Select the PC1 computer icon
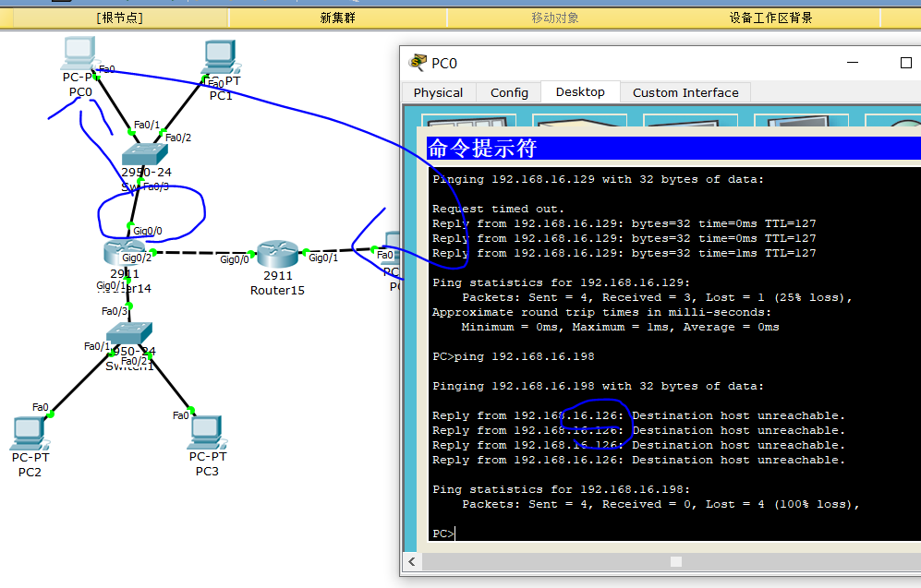Image resolution: width=921 pixels, height=588 pixels. tap(221, 57)
